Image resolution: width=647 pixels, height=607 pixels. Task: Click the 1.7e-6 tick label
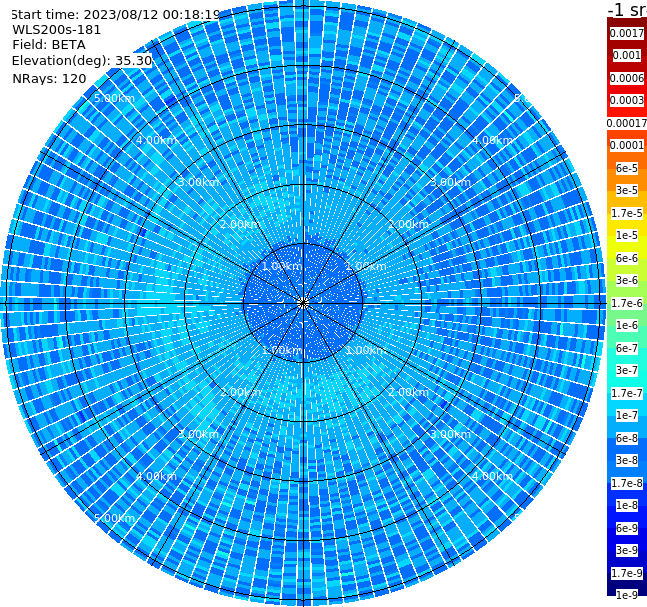click(x=627, y=303)
